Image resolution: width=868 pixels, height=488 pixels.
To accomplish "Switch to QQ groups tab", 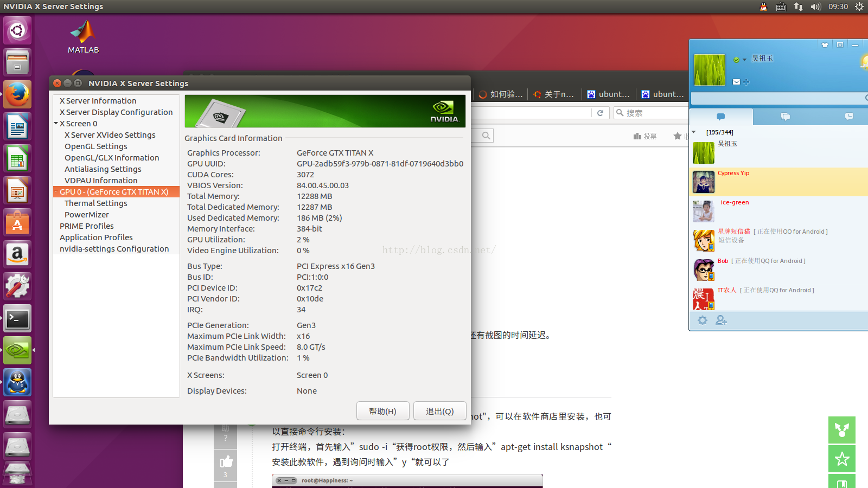I will 785,117.
